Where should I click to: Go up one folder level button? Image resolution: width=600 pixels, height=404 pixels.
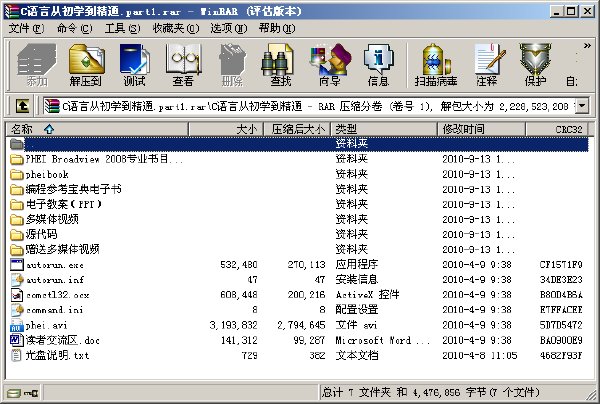click(x=22, y=106)
